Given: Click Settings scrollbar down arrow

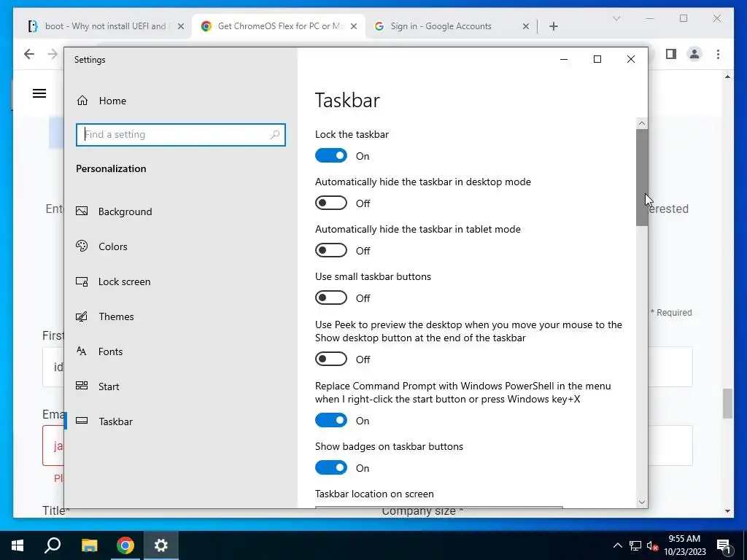Looking at the screenshot, I should pyautogui.click(x=642, y=502).
